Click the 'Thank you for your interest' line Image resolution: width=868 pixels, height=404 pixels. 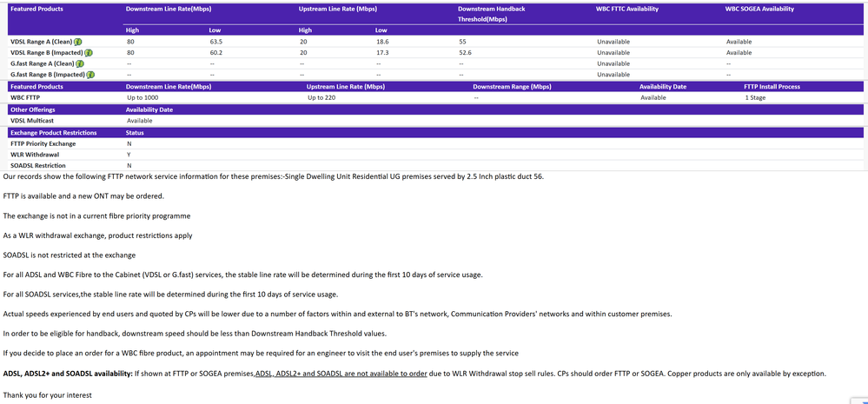tap(47, 395)
